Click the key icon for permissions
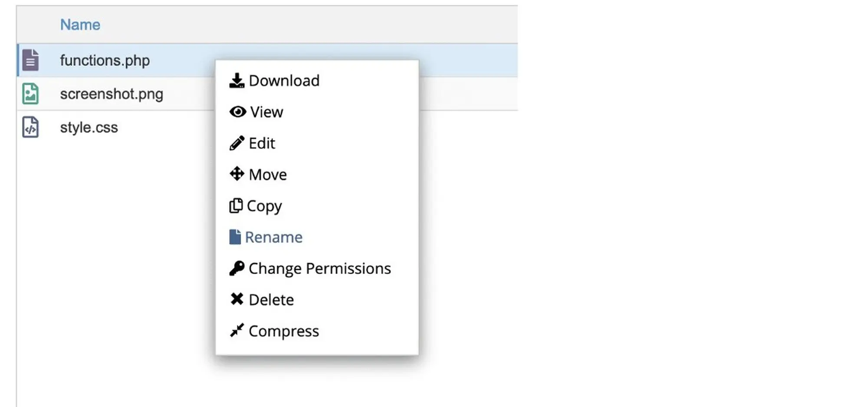Image resolution: width=868 pixels, height=407 pixels. tap(237, 268)
